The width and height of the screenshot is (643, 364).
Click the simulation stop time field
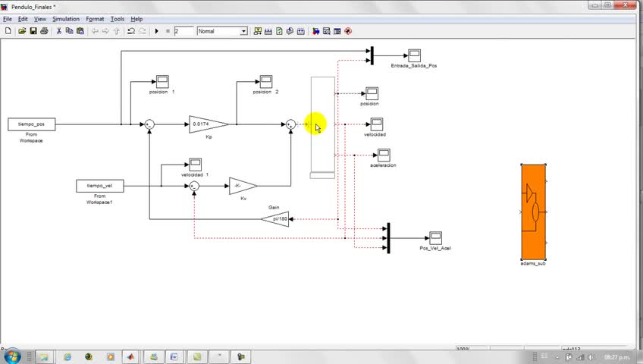pyautogui.click(x=183, y=31)
